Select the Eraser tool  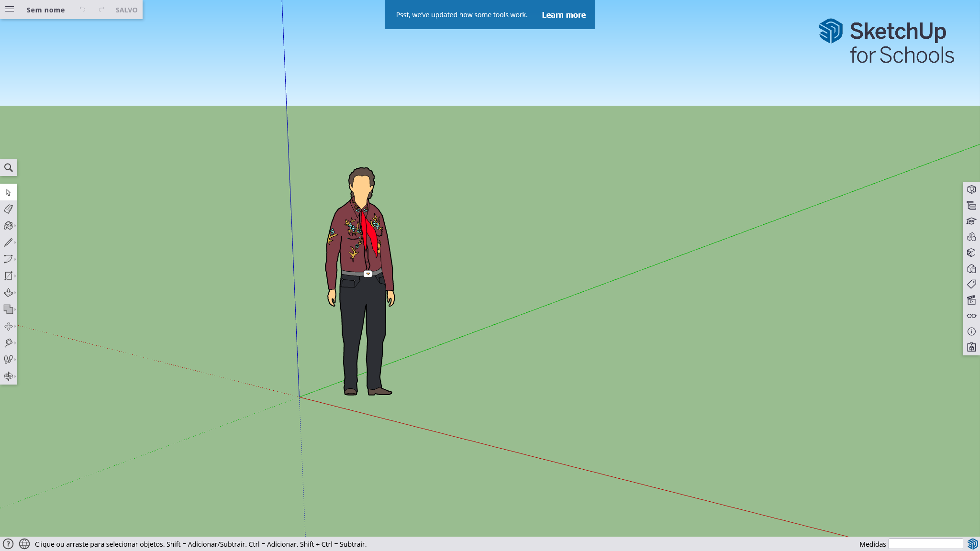point(8,209)
